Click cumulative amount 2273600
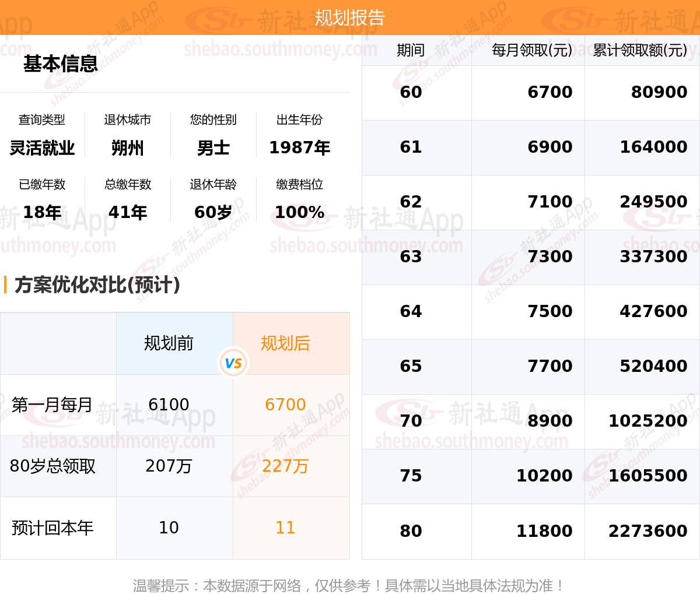This screenshot has height=594, width=700. click(647, 531)
